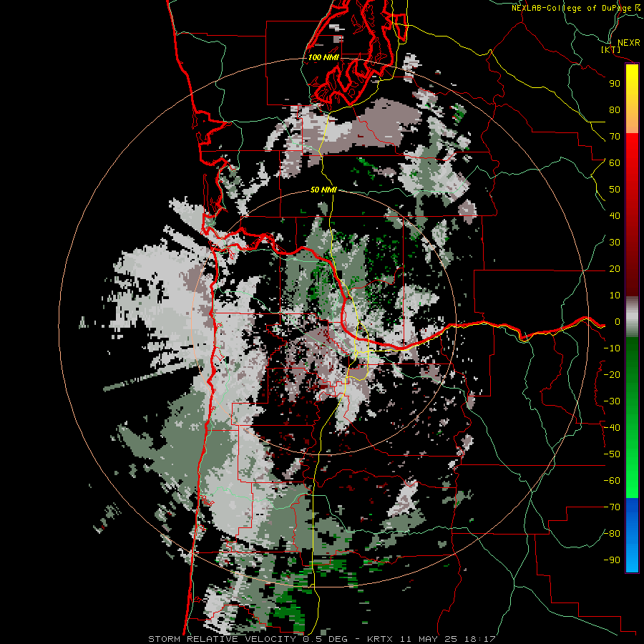The height and width of the screenshot is (644, 644).
Task: Click the positive 40 knot scale label
Action: 615,216
